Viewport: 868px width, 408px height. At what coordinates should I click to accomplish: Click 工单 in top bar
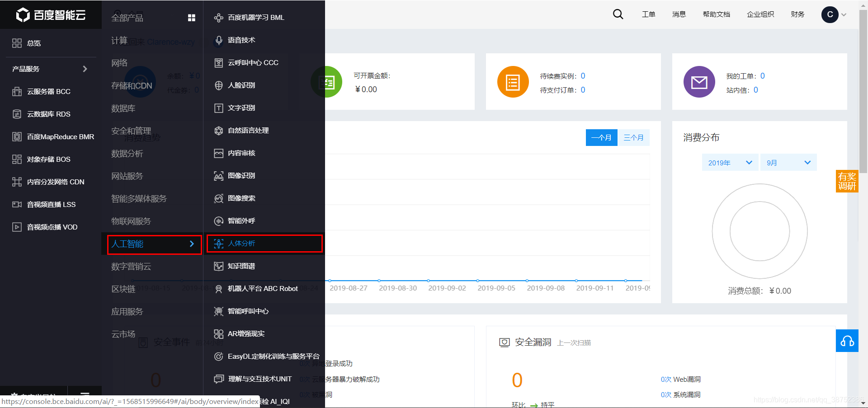click(648, 14)
